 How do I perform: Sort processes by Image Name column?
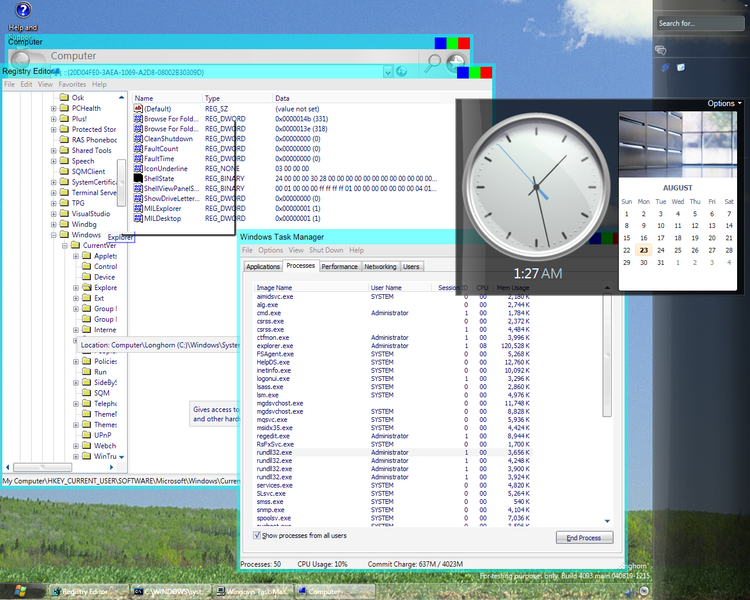[x=275, y=288]
